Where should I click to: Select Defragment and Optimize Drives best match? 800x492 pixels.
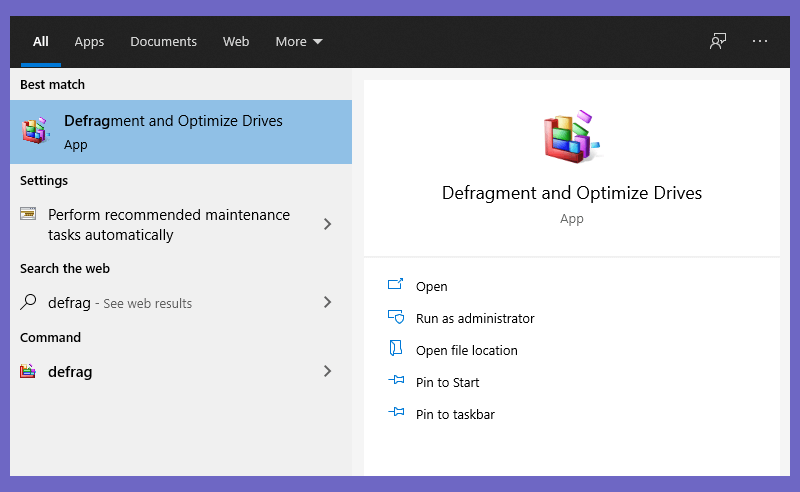click(x=181, y=132)
